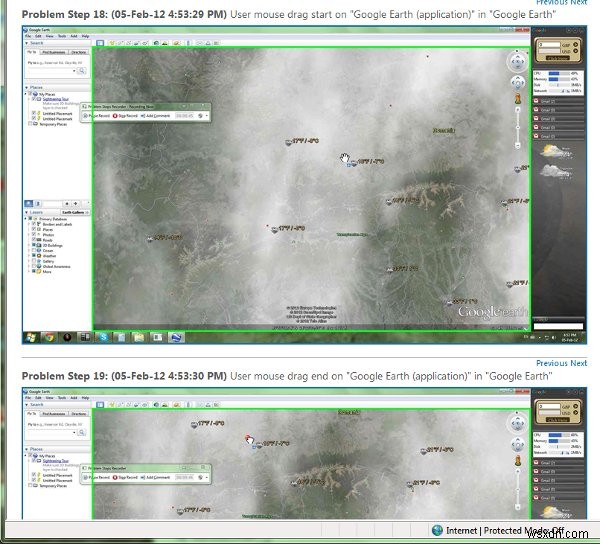Select Directions tab in Step 18 screenshot
Viewport: 600px width, 544px height.
point(79,52)
